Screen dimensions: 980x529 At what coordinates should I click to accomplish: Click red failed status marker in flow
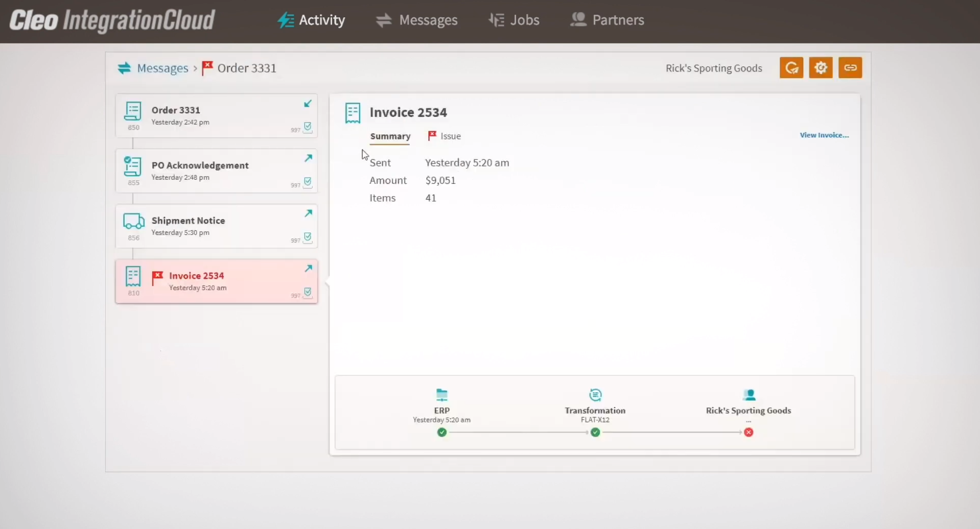pos(749,432)
